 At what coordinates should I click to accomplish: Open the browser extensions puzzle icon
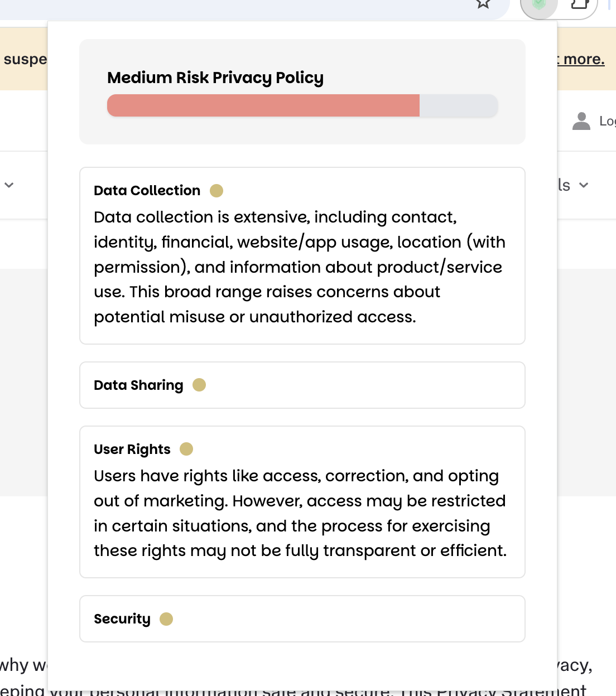coord(580,4)
